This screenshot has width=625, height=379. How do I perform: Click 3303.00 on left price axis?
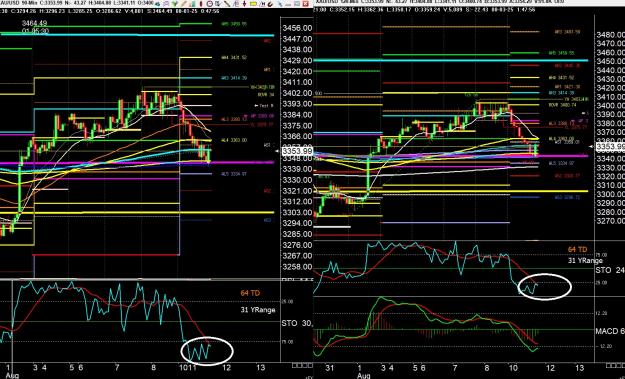click(297, 212)
